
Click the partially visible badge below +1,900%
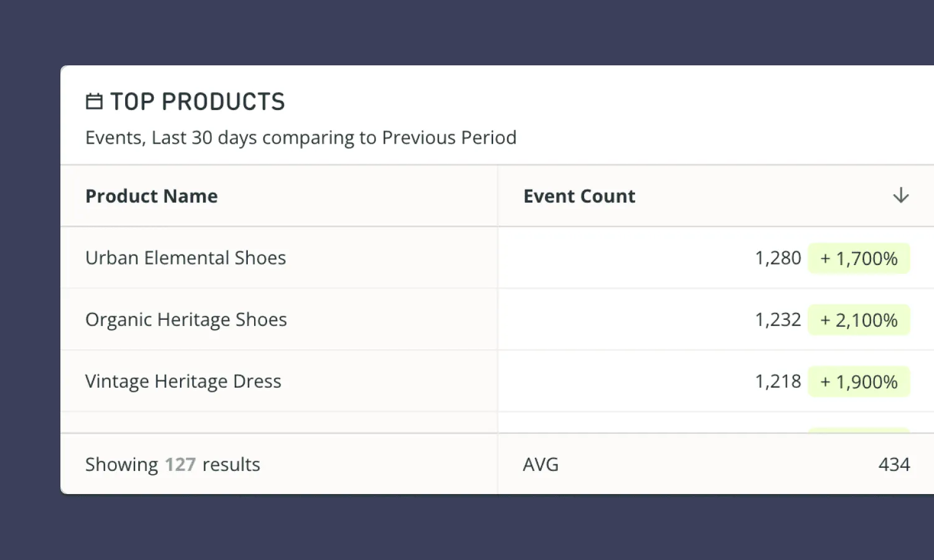click(859, 430)
